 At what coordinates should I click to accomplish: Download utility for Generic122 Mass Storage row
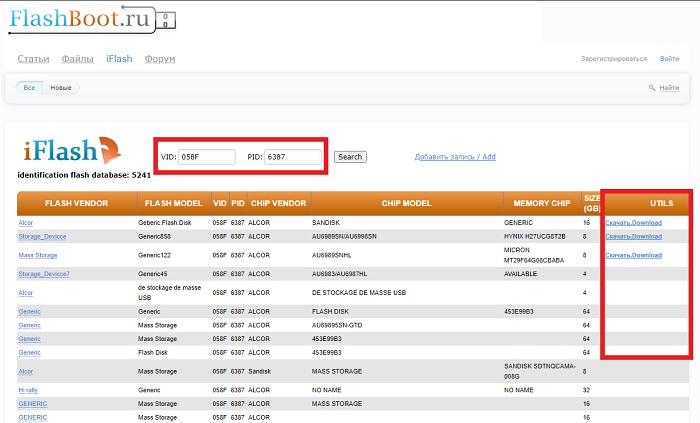tap(633, 255)
